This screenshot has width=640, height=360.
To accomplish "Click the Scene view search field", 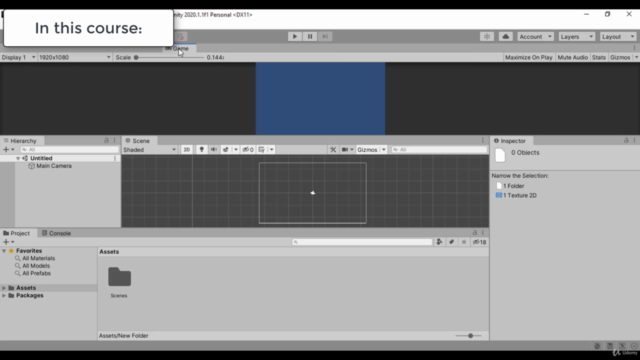I will tap(439, 149).
